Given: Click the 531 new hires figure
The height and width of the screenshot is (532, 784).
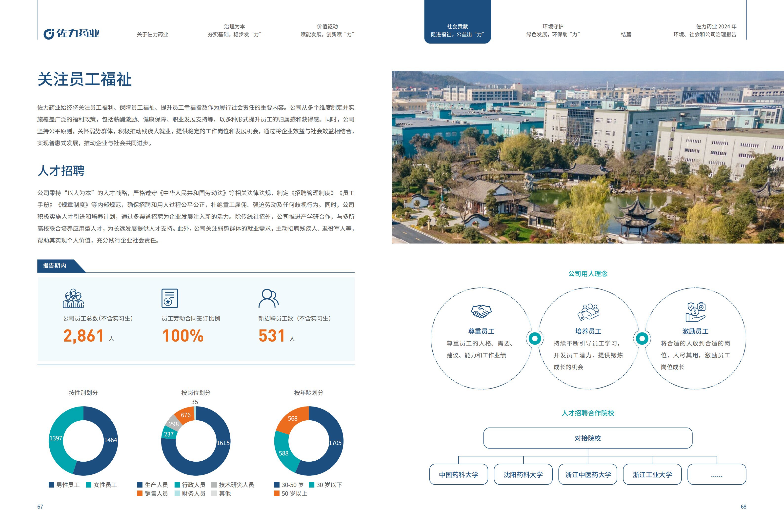Looking at the screenshot, I should pos(272,336).
